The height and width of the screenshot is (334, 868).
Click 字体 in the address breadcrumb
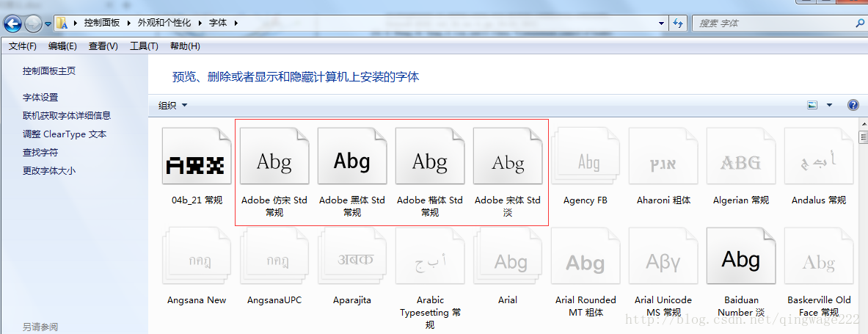[218, 23]
